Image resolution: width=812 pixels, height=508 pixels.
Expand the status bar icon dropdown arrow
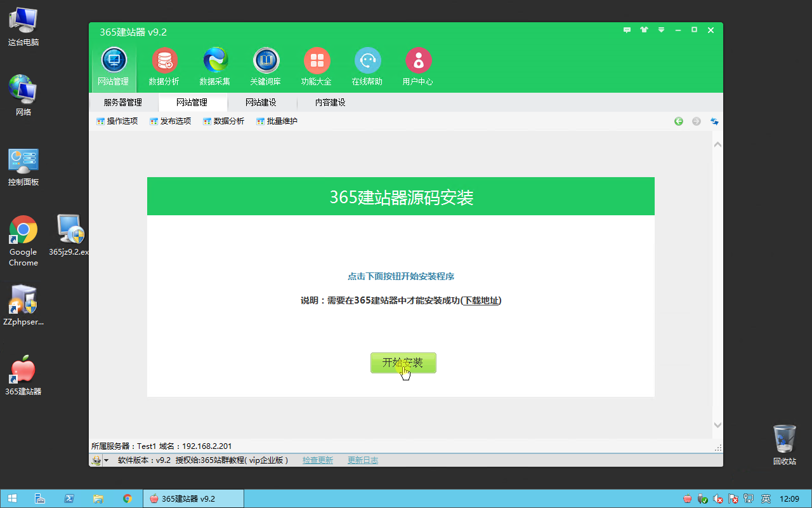[x=107, y=461]
